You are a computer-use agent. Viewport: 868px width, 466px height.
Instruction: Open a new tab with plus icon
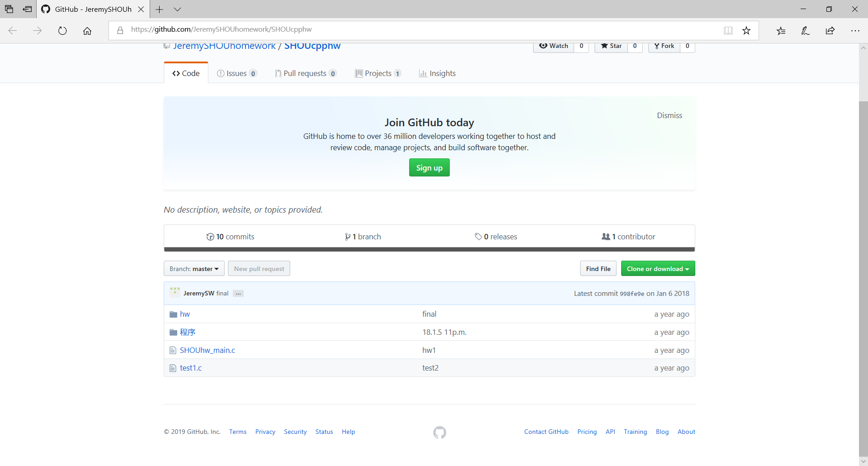point(159,9)
